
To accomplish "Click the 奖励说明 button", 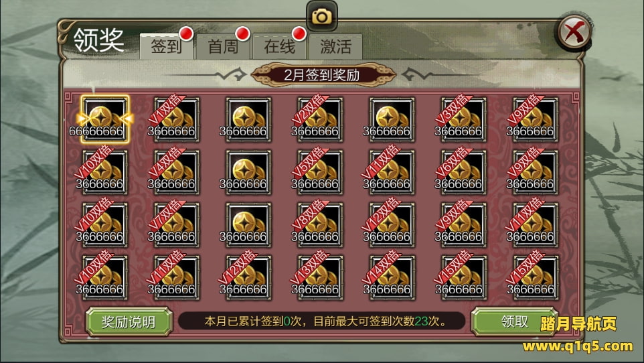I will coord(129,322).
